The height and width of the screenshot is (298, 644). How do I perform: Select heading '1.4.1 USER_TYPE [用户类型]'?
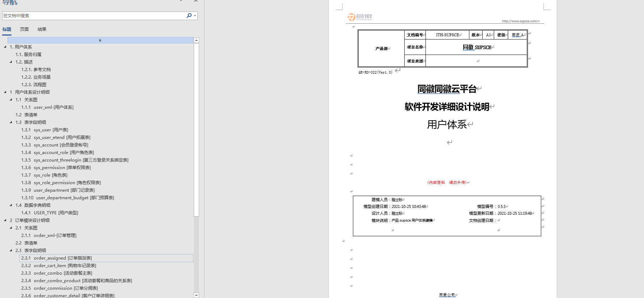coord(50,213)
